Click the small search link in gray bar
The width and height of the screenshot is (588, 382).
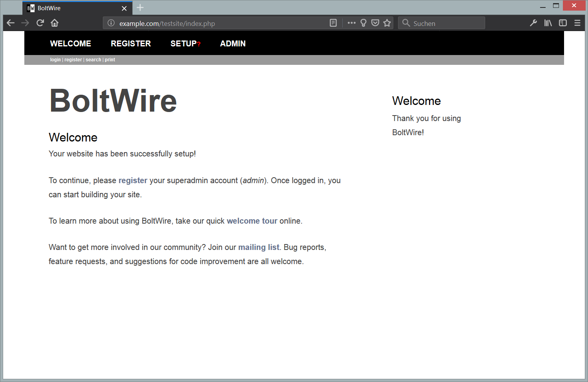[93, 60]
